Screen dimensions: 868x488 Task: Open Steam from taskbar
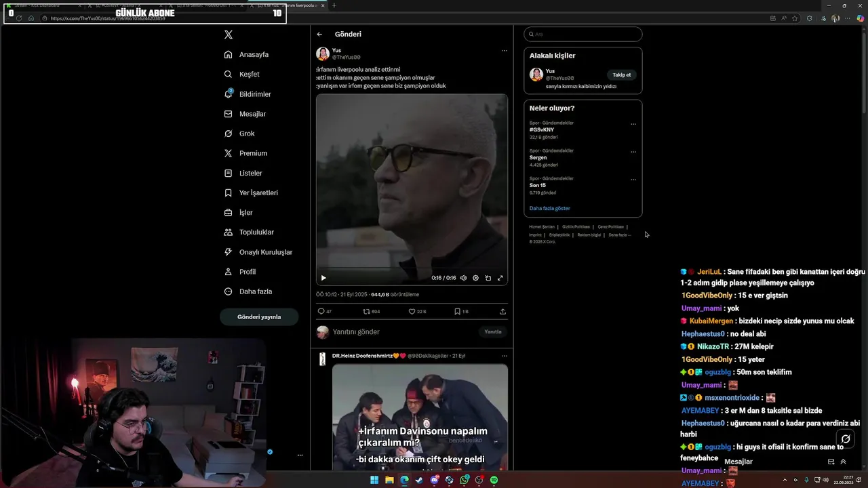click(419, 480)
